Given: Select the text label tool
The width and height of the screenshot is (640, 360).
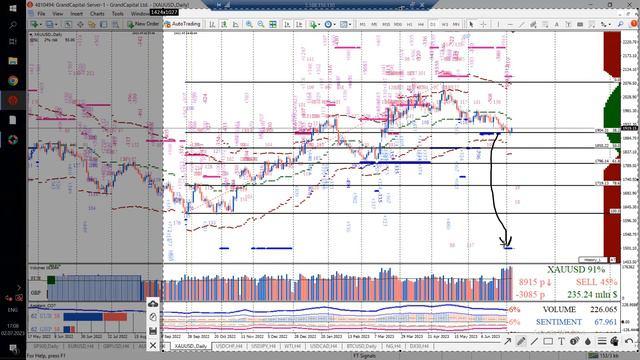Looking at the screenshot, I should pyautogui.click(x=568, y=24).
